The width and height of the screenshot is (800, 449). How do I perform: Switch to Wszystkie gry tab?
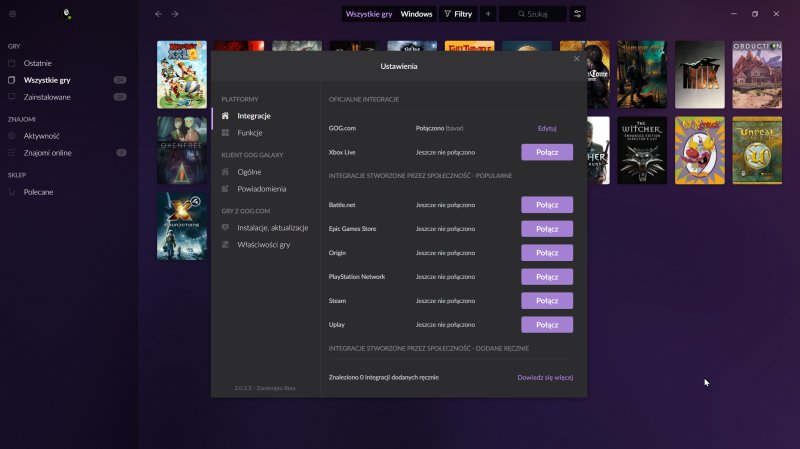[x=369, y=14]
